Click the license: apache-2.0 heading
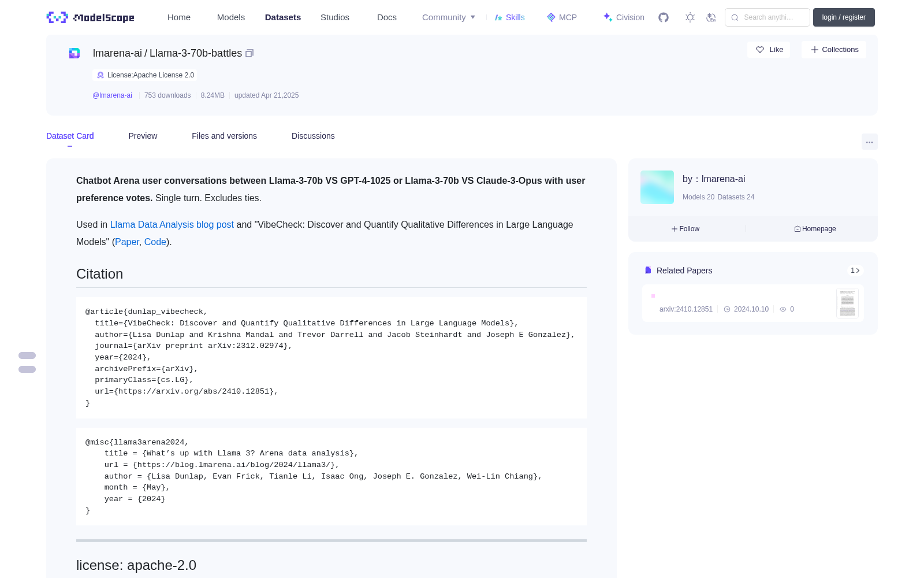This screenshot has width=924, height=578. (136, 565)
